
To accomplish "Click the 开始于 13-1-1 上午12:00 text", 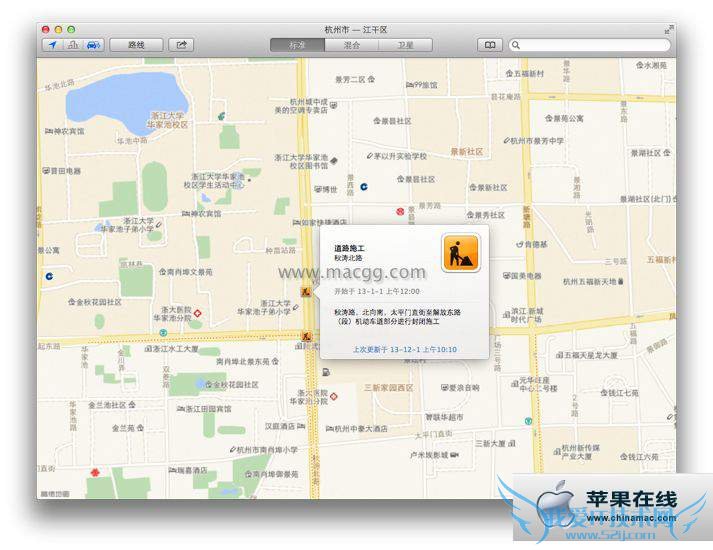I will [377, 291].
